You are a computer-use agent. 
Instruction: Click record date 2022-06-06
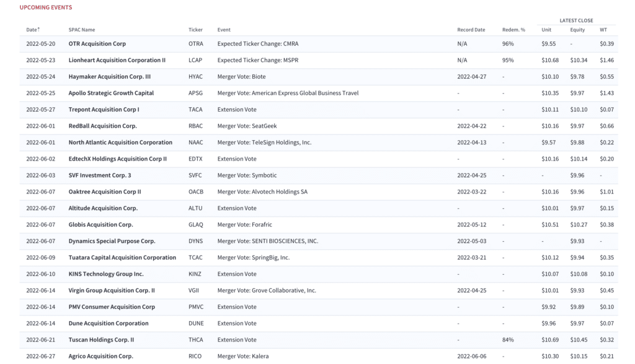point(472,357)
